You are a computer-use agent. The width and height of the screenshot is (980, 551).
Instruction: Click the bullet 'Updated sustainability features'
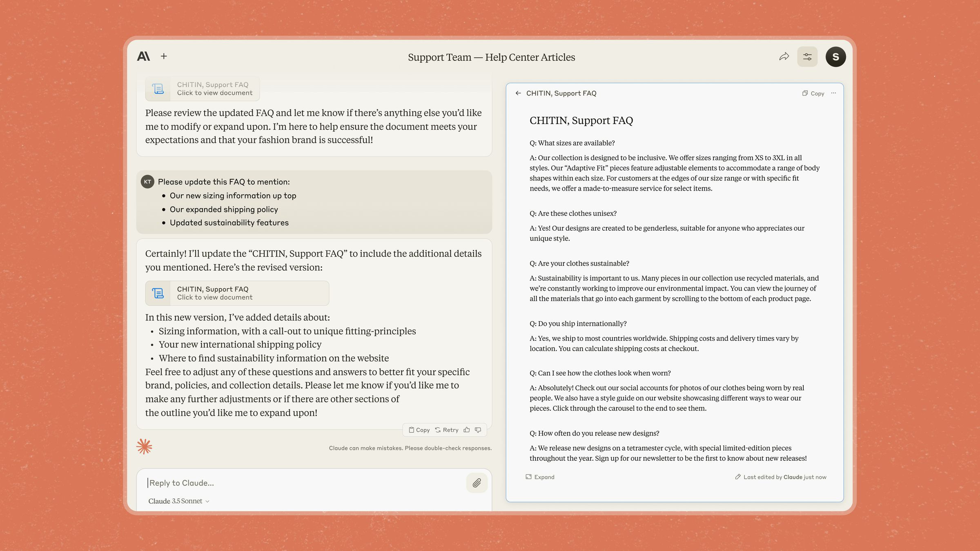point(229,222)
